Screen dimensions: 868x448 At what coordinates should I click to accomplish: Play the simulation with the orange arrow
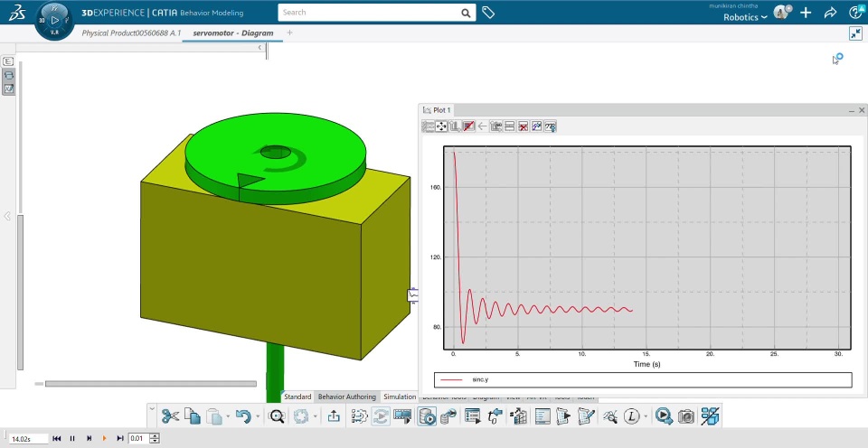pos(104,439)
